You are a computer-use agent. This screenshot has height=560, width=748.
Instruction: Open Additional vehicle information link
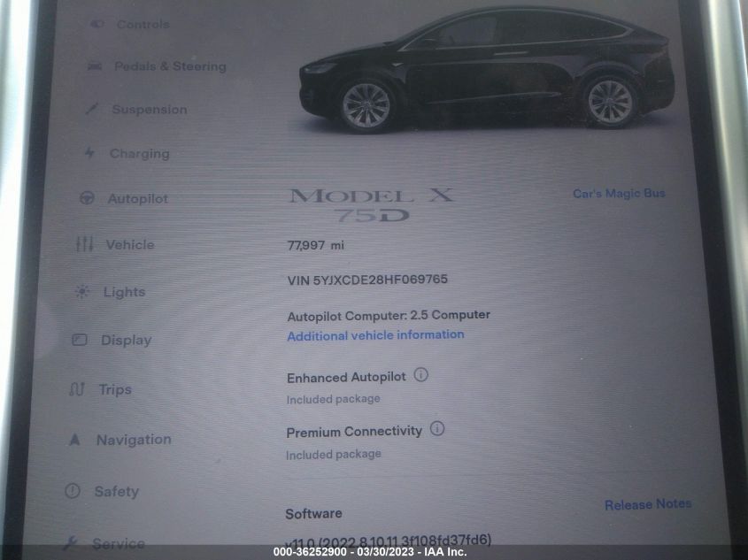pos(375,335)
